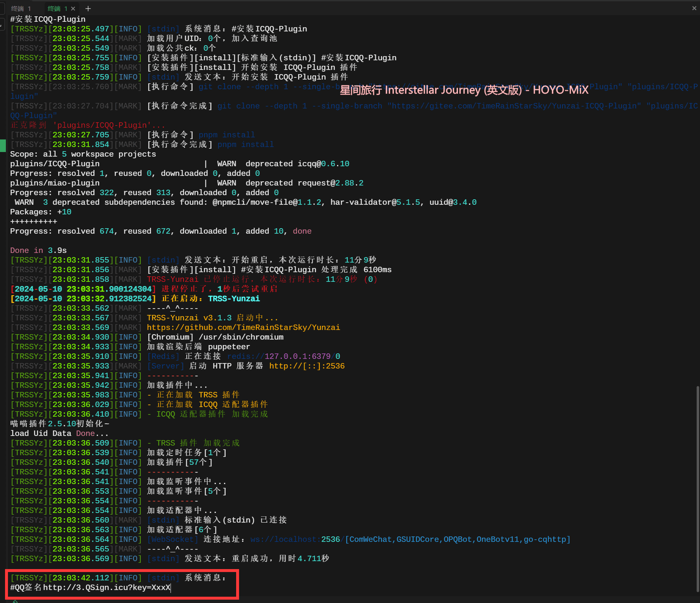Select the active green 终端 1 tab
The image size is (700, 603).
coord(57,8)
